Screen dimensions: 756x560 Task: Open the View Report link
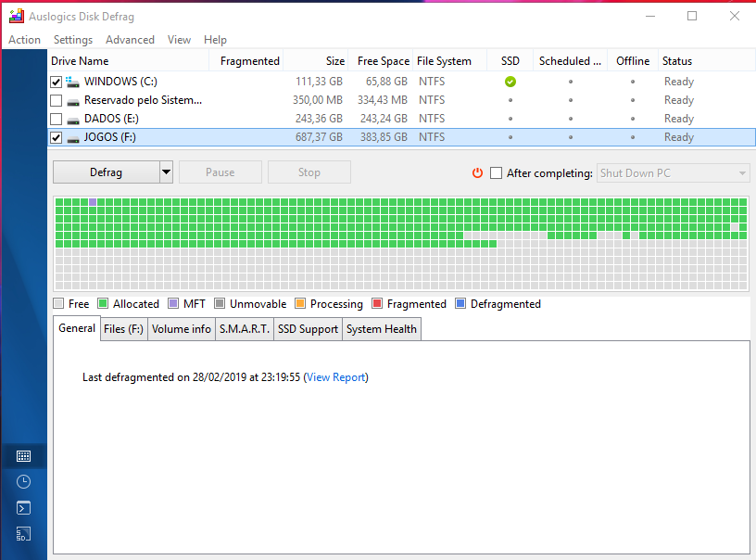tap(336, 377)
